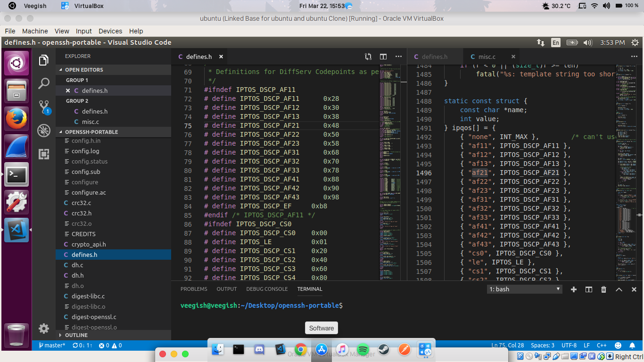Click the Split Editor icon above defines.h
The height and width of the screenshot is (362, 644).
click(x=383, y=56)
